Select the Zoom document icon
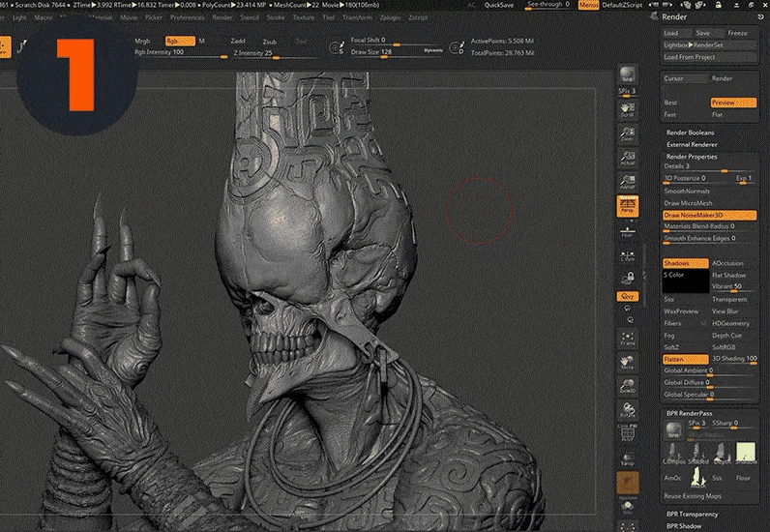This screenshot has height=532, width=770. click(x=627, y=133)
